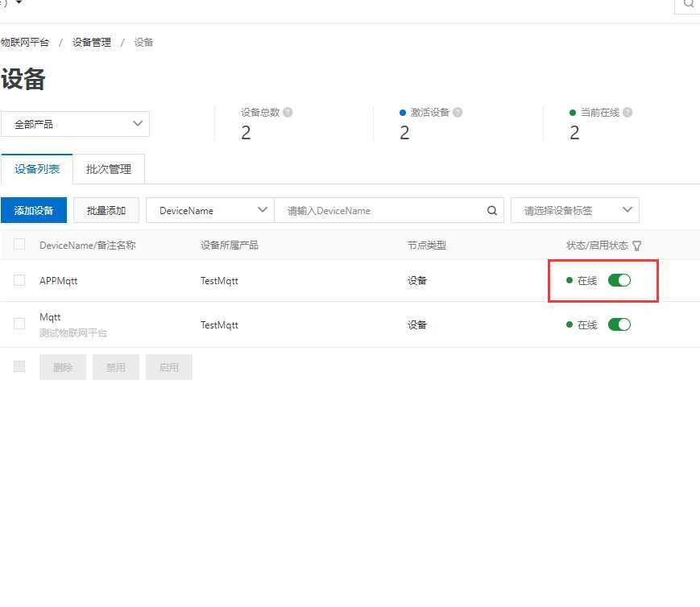Viewport: 700px width, 607px height.
Task: Click the 状态/启用状态 column header
Action: 598,245
